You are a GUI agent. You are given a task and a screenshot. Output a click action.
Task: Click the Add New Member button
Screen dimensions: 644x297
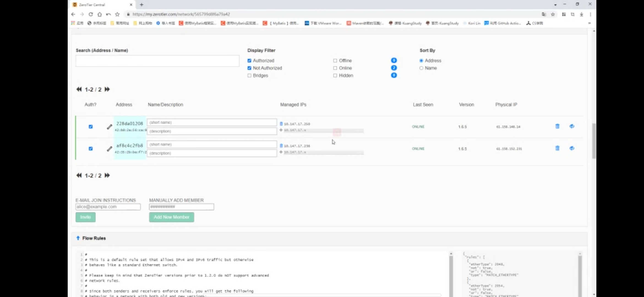(x=171, y=217)
